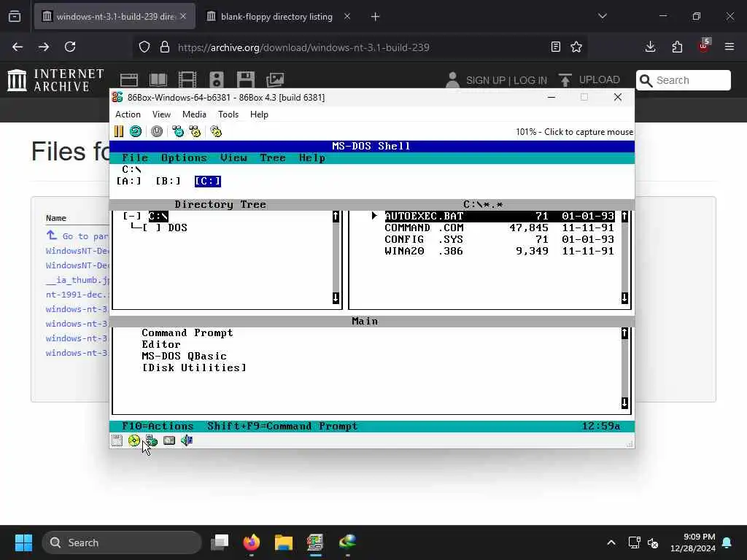Switch to the blank-floppy directory listing tab
The width and height of the screenshot is (747, 560).
pos(276,17)
